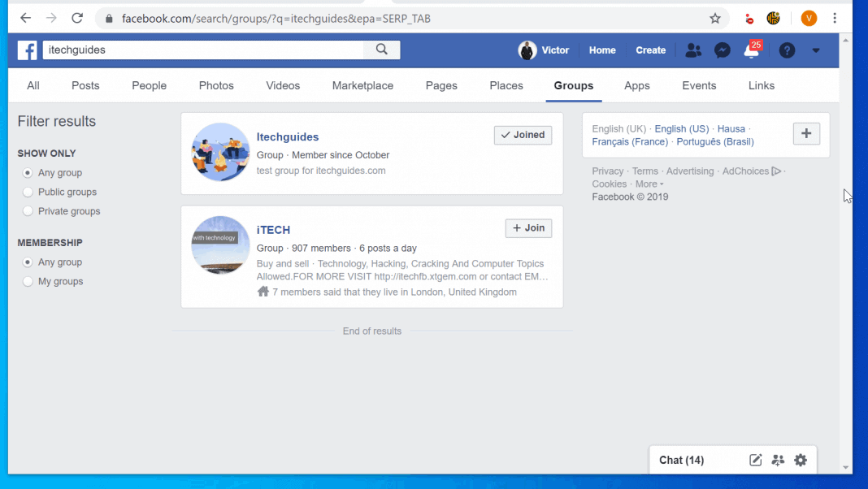Switch to Places tab

(506, 86)
